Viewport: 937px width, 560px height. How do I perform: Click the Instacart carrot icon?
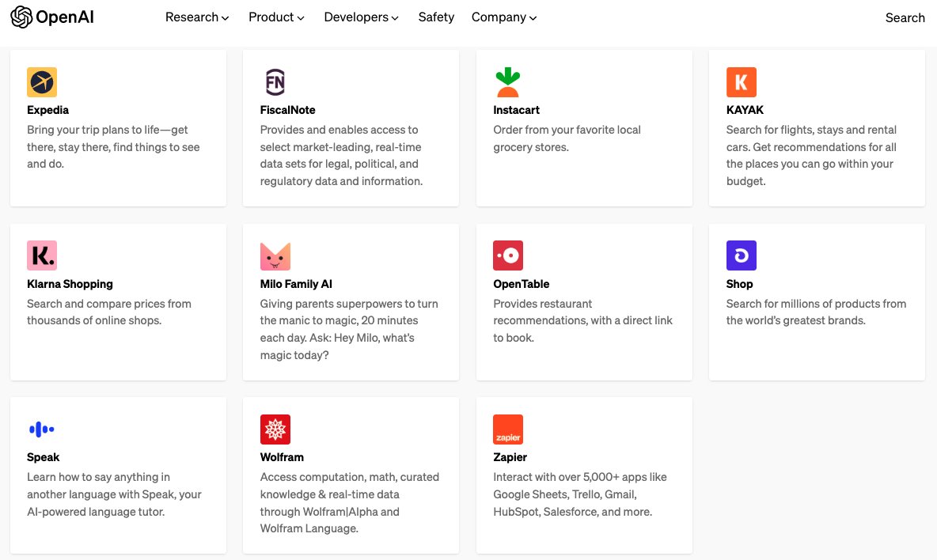(x=508, y=82)
